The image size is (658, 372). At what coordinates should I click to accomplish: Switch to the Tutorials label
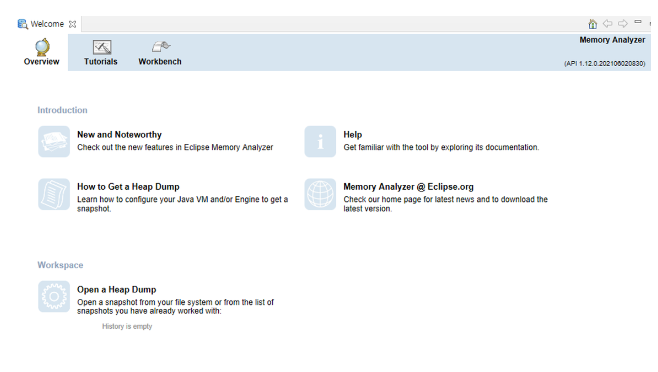click(x=101, y=62)
